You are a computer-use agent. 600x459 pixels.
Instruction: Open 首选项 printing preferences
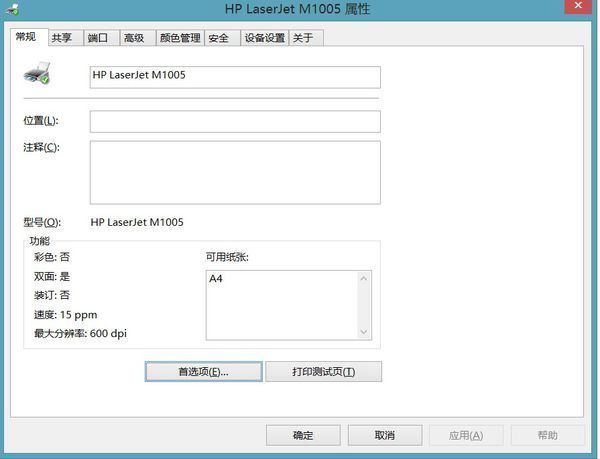tap(203, 372)
